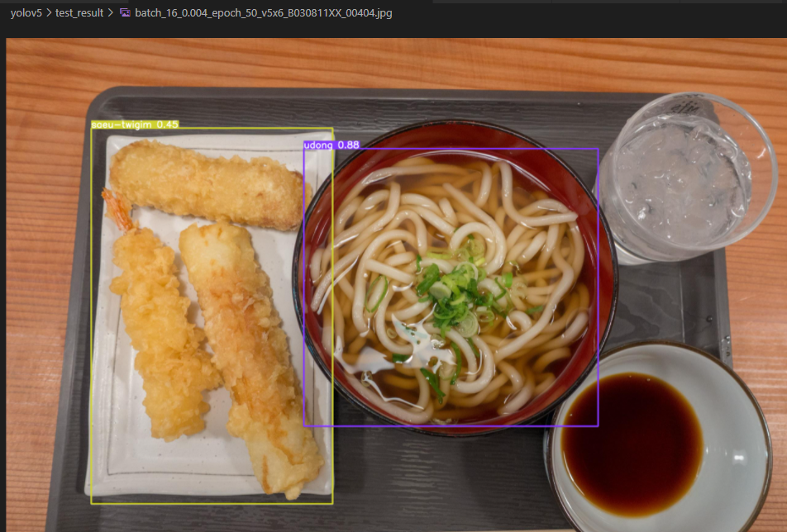Expand the chevron after test_result in the breadcrumb

click(111, 13)
